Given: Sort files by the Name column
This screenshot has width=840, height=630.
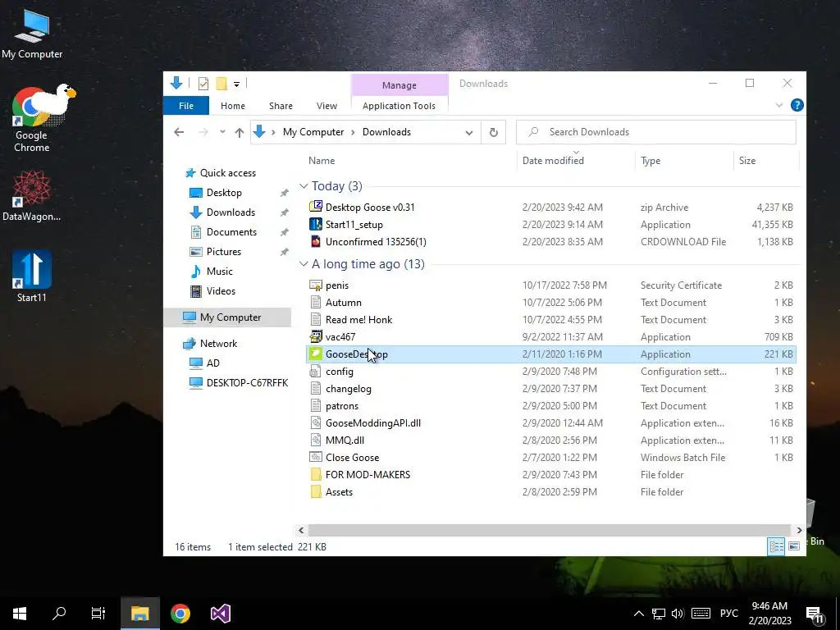Looking at the screenshot, I should (x=322, y=160).
